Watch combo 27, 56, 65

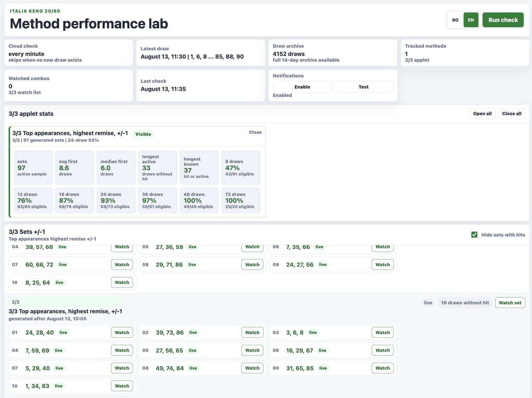[252, 350]
